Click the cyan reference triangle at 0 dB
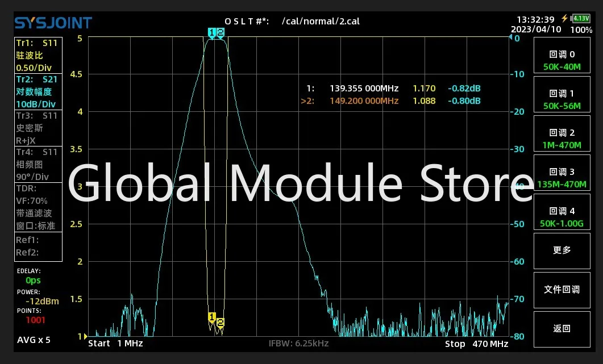 [511, 37]
